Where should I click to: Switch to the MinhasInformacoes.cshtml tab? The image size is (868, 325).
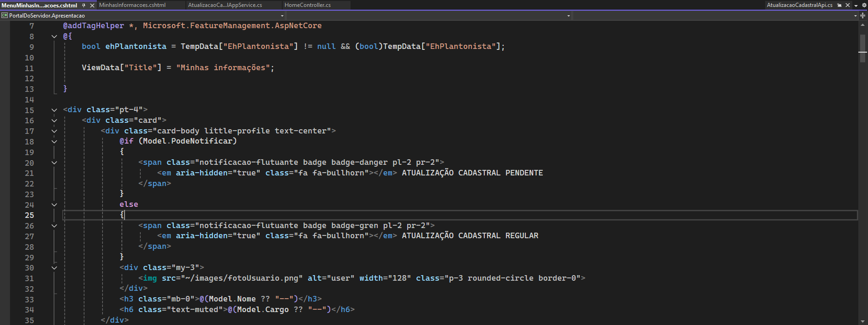pyautogui.click(x=132, y=5)
